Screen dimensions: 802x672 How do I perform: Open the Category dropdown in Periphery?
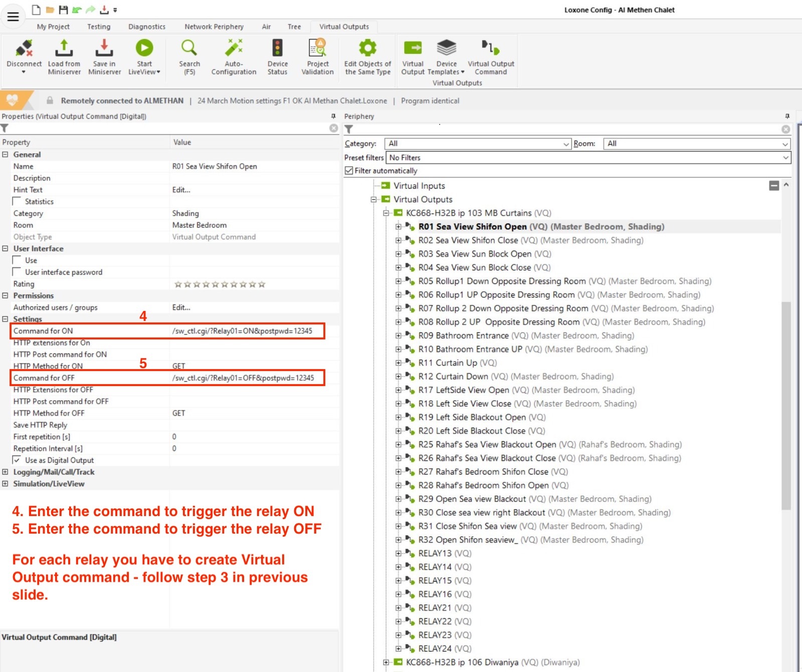(477, 144)
